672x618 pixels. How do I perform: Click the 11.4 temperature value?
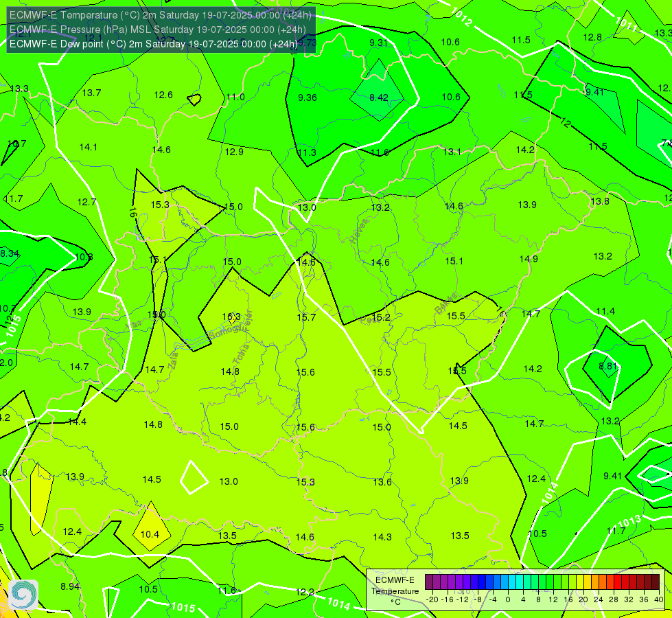point(605,311)
